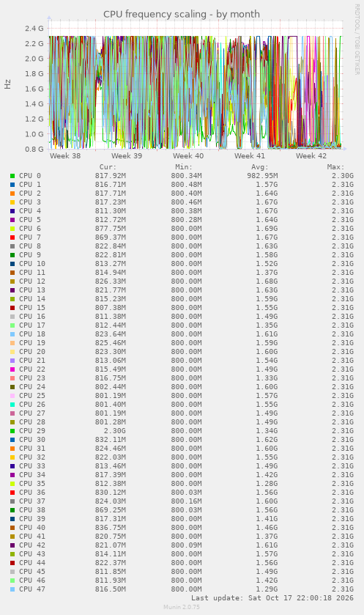Click the 'CPU 45' legend label
The width and height of the screenshot is (364, 615).
32,572
